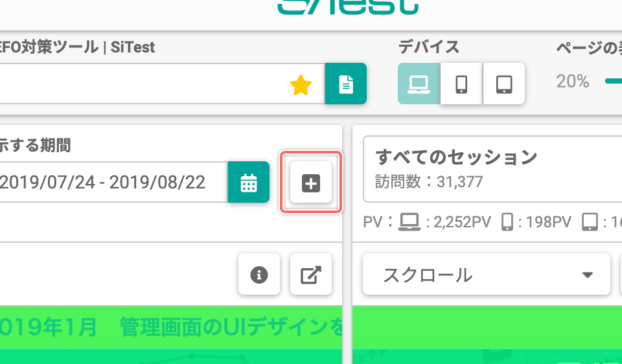Screen dimensions: 622x364
Task: Open the スクロール dropdown
Action: click(x=487, y=274)
